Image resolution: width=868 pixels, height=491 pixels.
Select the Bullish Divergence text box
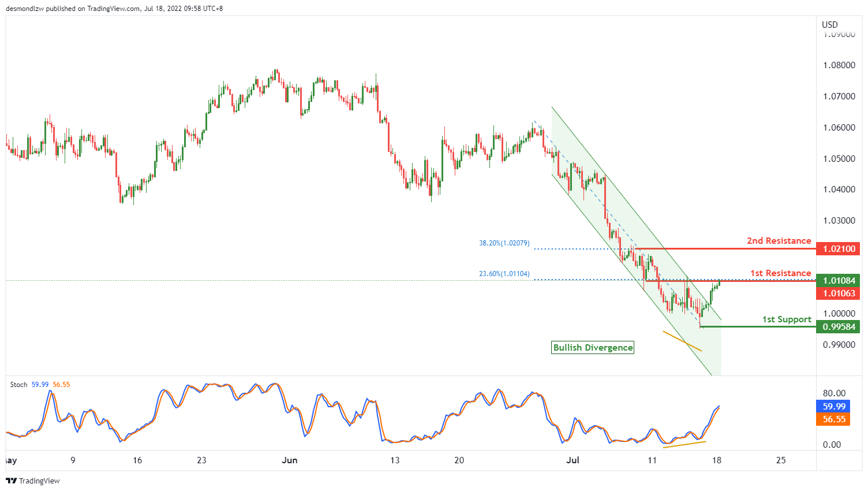(593, 348)
